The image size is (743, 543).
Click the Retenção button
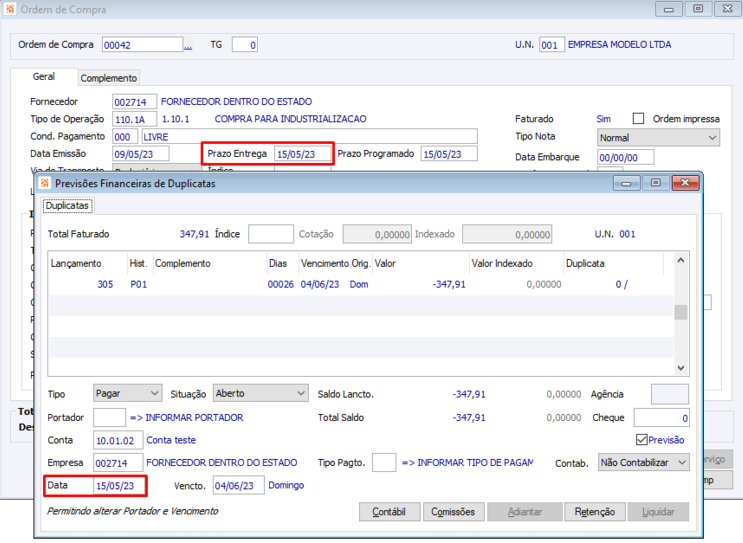click(x=595, y=512)
